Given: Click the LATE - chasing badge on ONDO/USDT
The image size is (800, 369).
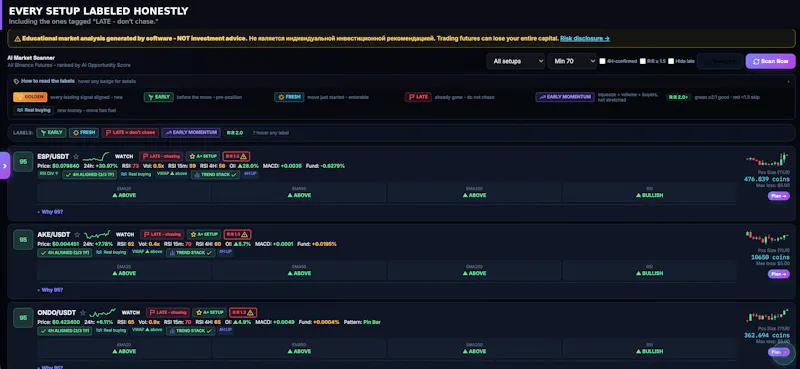Looking at the screenshot, I should pyautogui.click(x=168, y=312).
